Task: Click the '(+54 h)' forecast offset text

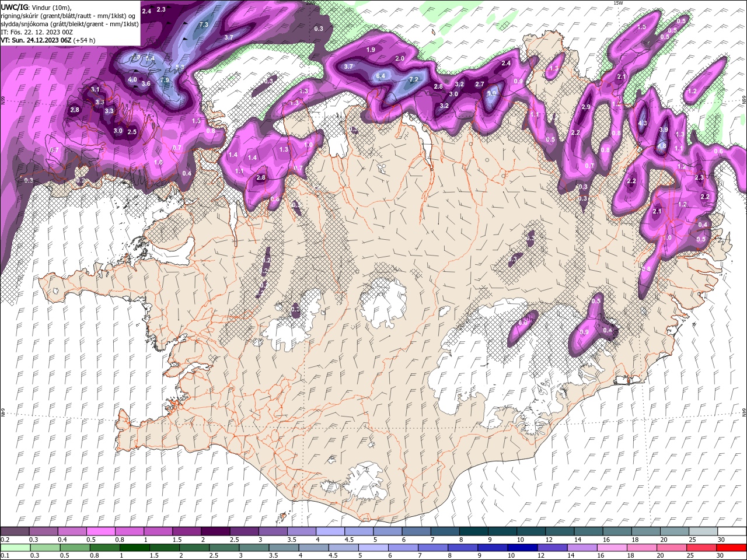Action: tap(85, 40)
